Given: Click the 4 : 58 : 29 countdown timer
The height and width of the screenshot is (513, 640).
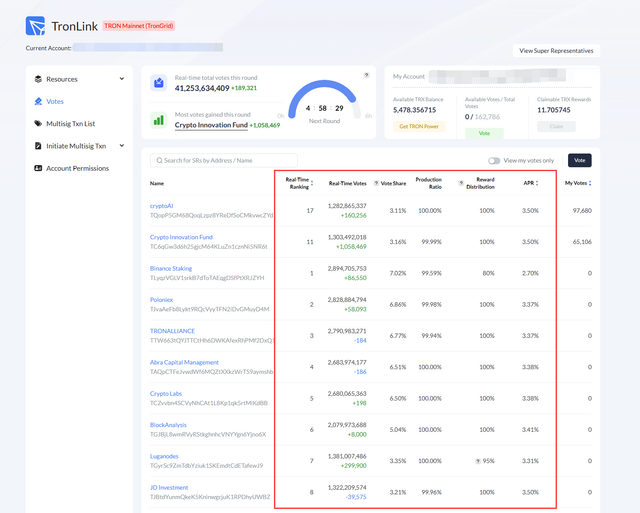Looking at the screenshot, I should click(324, 108).
